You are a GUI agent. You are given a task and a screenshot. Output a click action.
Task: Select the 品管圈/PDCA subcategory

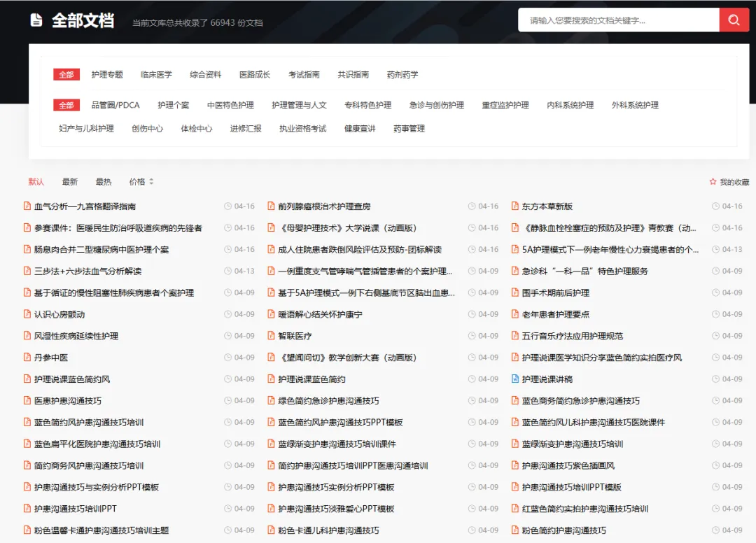click(115, 105)
